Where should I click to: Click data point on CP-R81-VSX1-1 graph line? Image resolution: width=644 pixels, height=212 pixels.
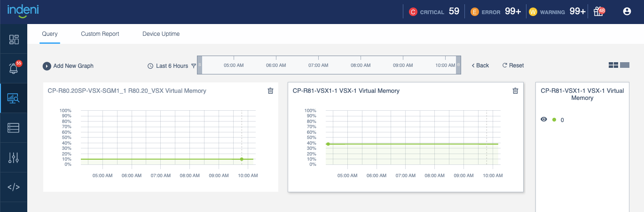[328, 144]
